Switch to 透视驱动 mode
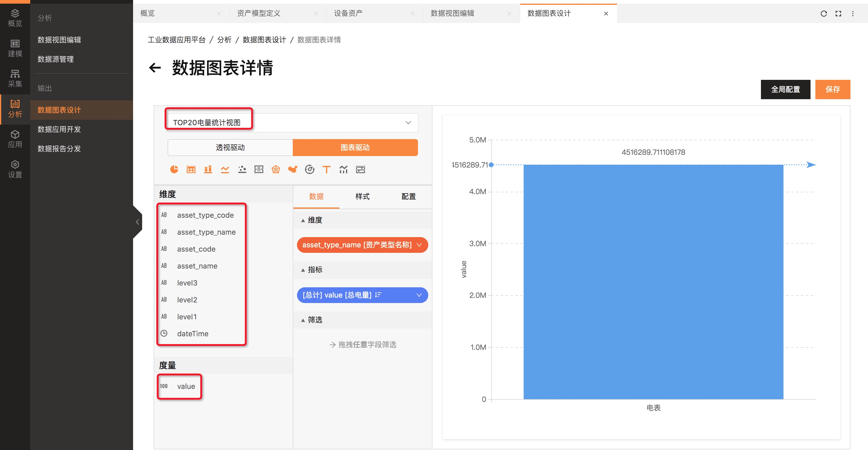This screenshot has width=868, height=450. (x=230, y=148)
